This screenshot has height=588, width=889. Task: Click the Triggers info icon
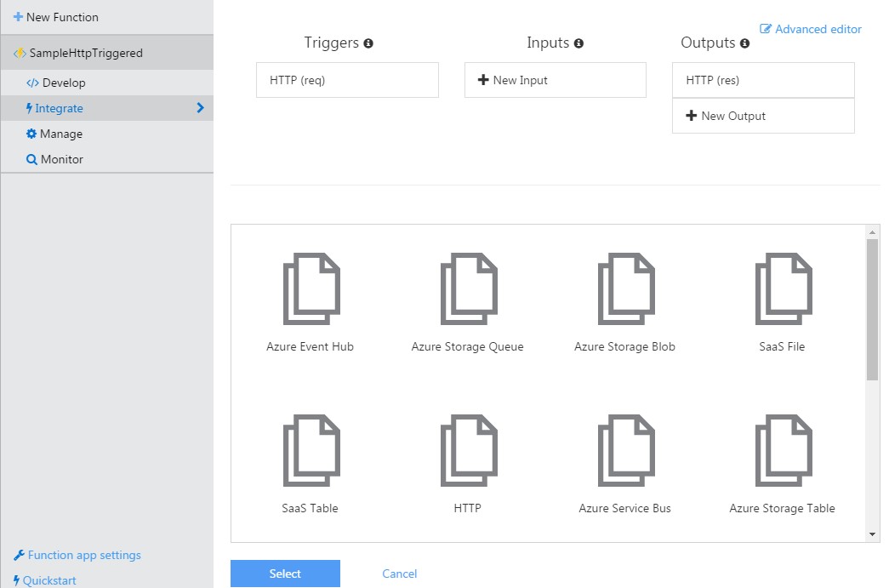point(368,43)
